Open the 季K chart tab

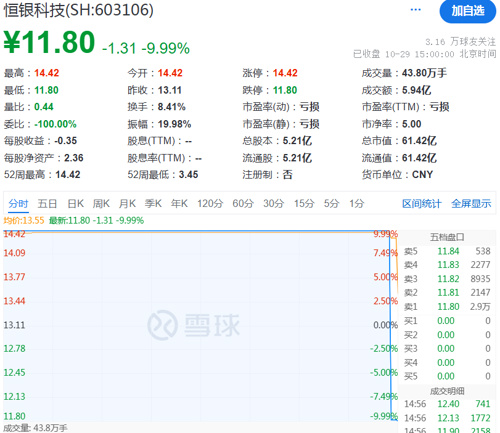153,203
